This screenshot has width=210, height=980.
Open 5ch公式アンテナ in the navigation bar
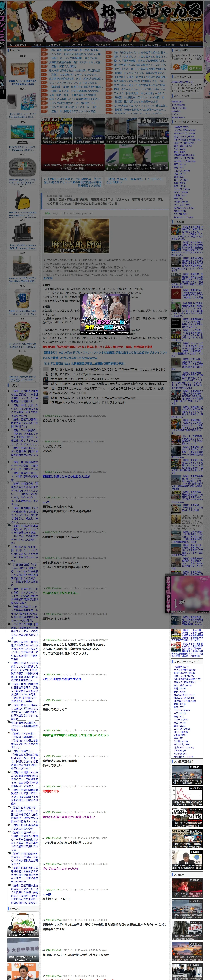coord(19,45)
